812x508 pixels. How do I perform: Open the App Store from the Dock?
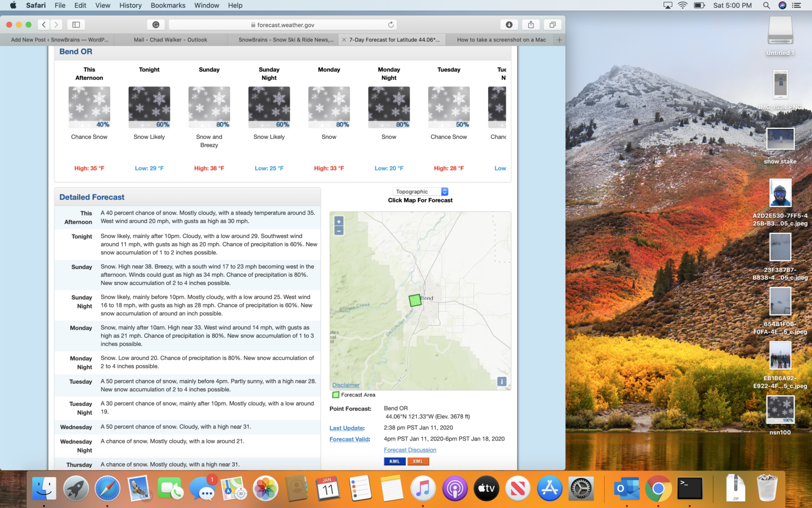point(549,488)
